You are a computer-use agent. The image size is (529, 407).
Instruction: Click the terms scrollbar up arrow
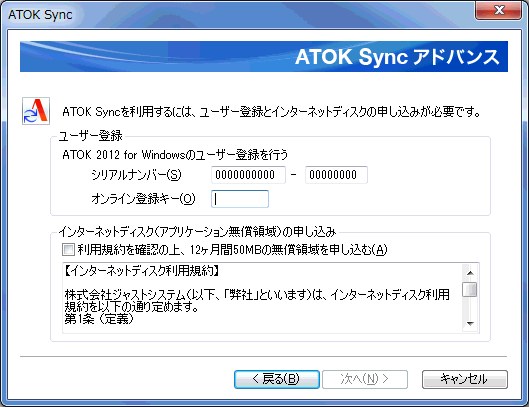[470, 273]
